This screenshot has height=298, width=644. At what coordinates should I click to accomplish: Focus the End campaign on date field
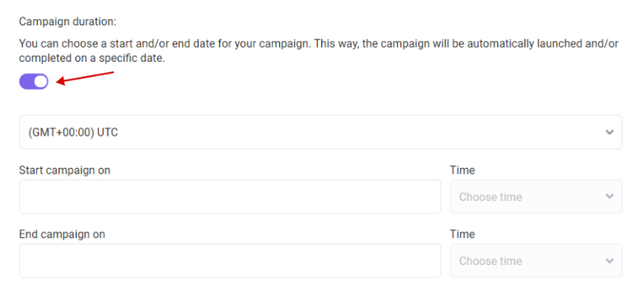(230, 261)
